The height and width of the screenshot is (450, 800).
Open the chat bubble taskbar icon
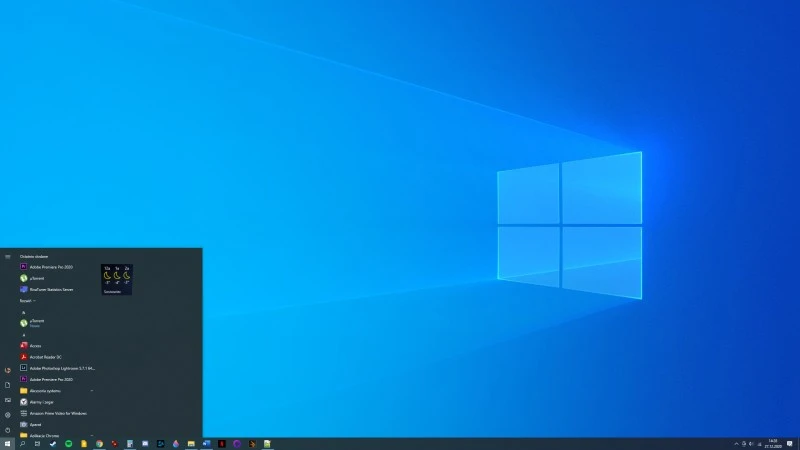point(145,444)
